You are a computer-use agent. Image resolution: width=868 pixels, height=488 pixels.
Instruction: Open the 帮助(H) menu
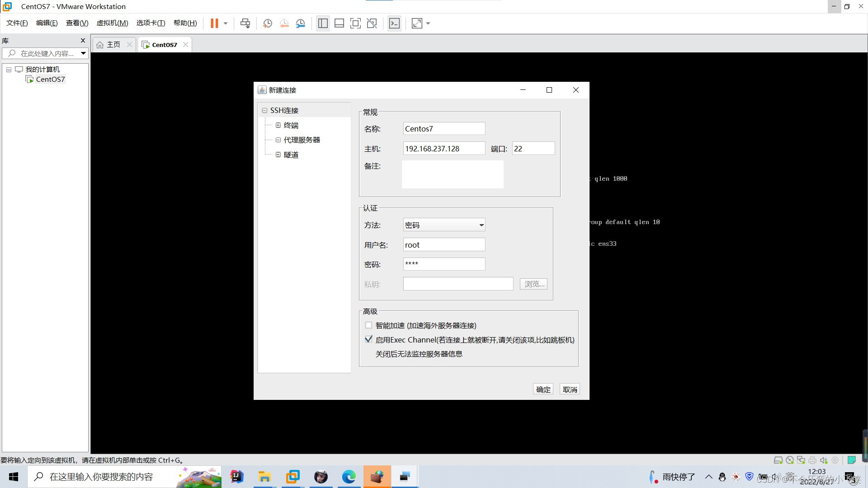[x=185, y=23]
